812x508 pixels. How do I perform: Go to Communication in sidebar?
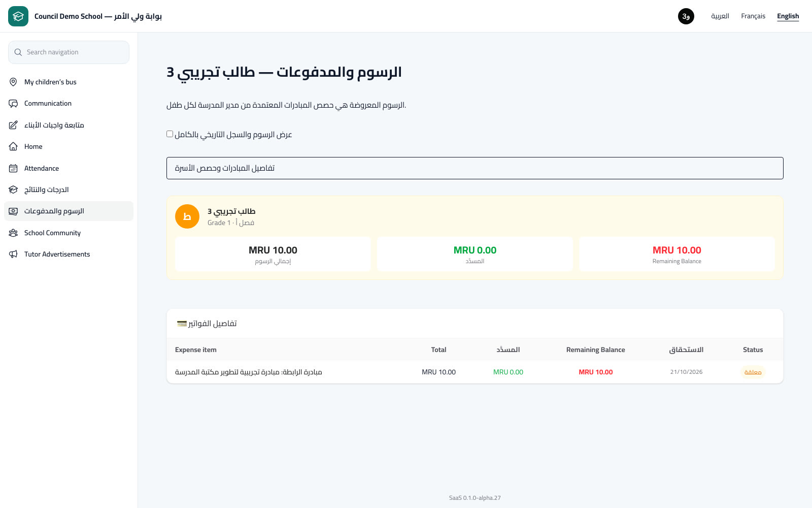69,104
